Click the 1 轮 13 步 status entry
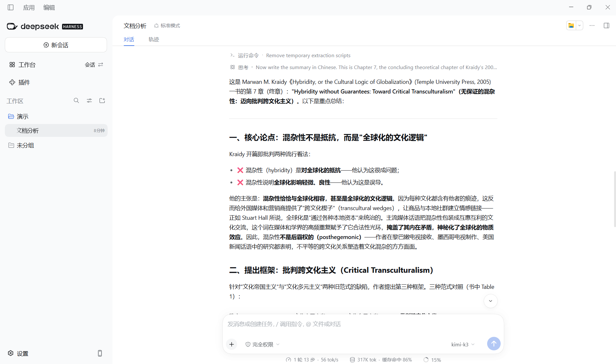616x364 pixels. tap(312, 360)
